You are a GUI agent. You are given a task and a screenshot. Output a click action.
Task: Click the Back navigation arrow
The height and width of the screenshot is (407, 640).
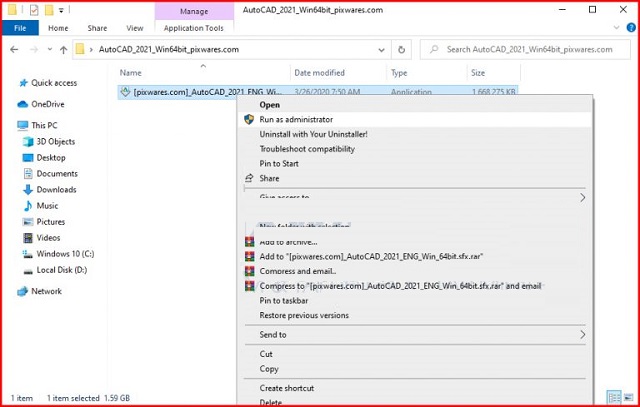(x=14, y=49)
